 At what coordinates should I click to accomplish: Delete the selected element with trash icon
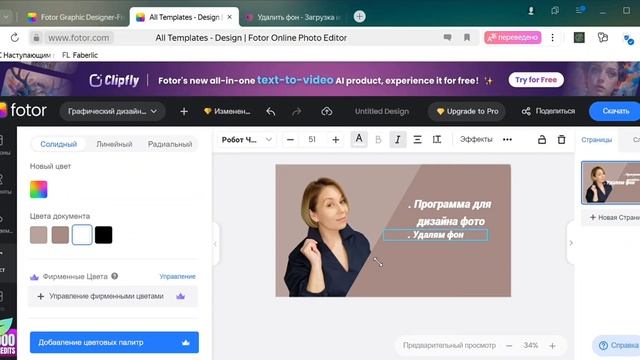[x=562, y=140]
